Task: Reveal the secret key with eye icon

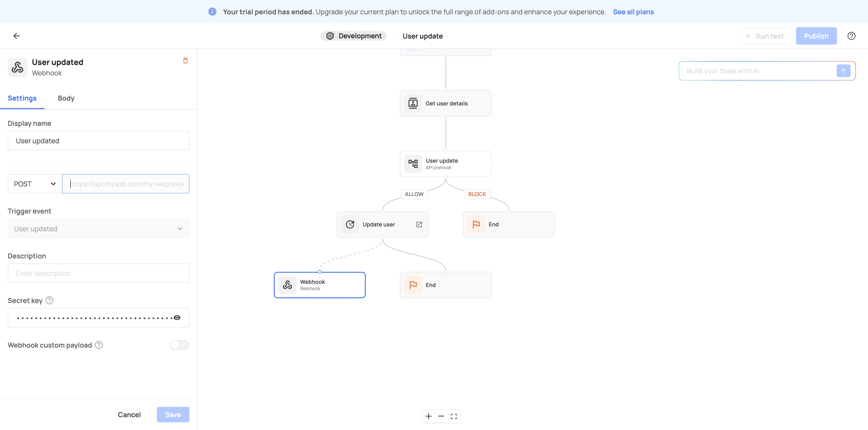Action: coord(177,318)
